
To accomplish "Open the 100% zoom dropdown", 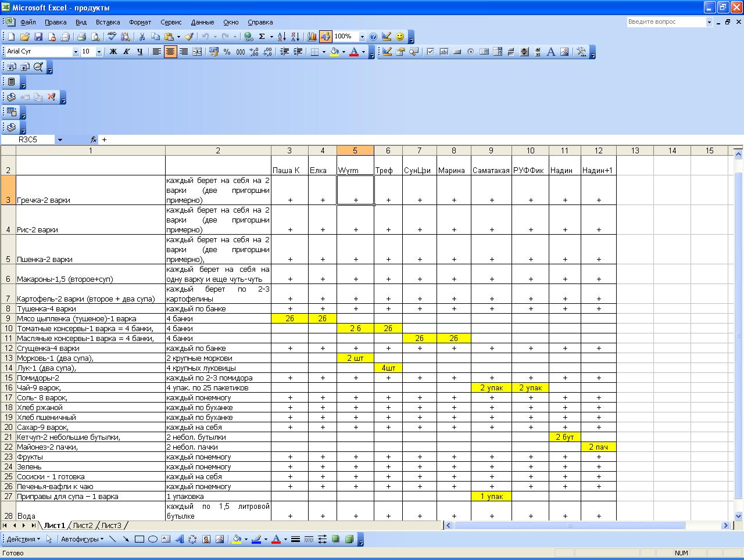I will coord(362,37).
